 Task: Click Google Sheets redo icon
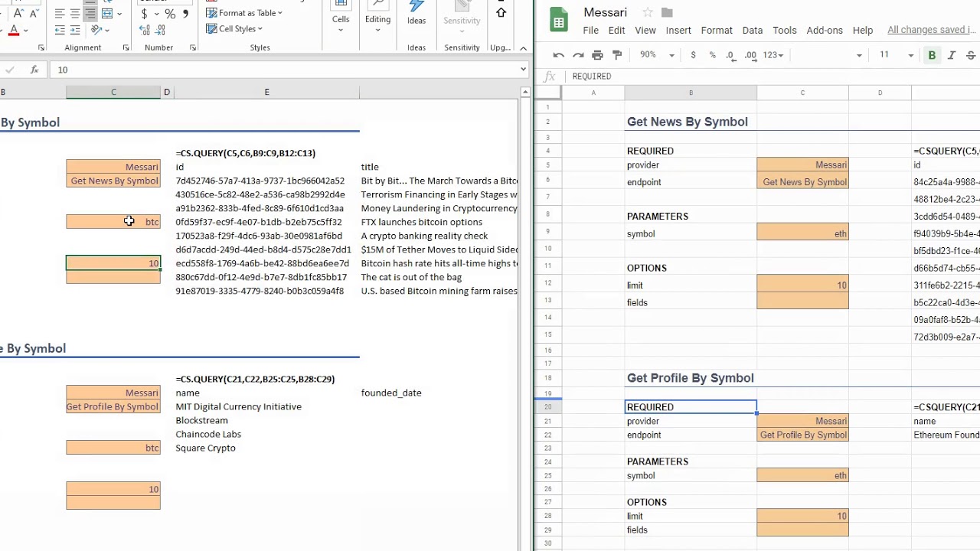pos(578,55)
